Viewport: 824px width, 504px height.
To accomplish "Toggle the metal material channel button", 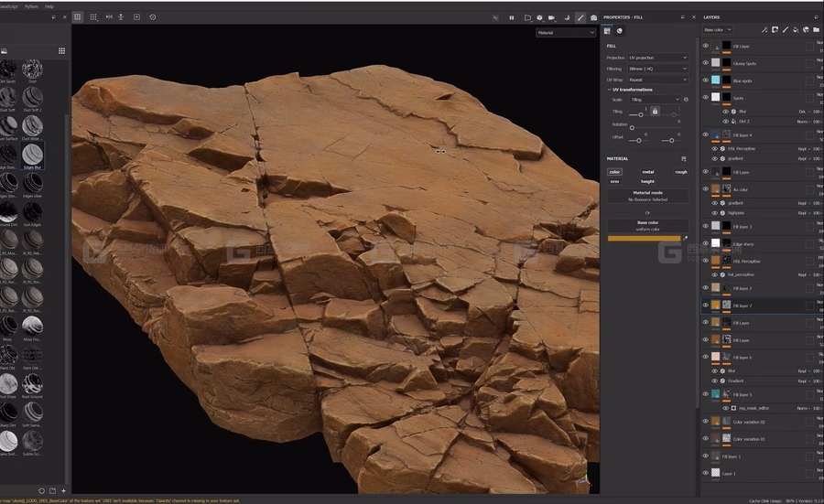I will [x=647, y=172].
